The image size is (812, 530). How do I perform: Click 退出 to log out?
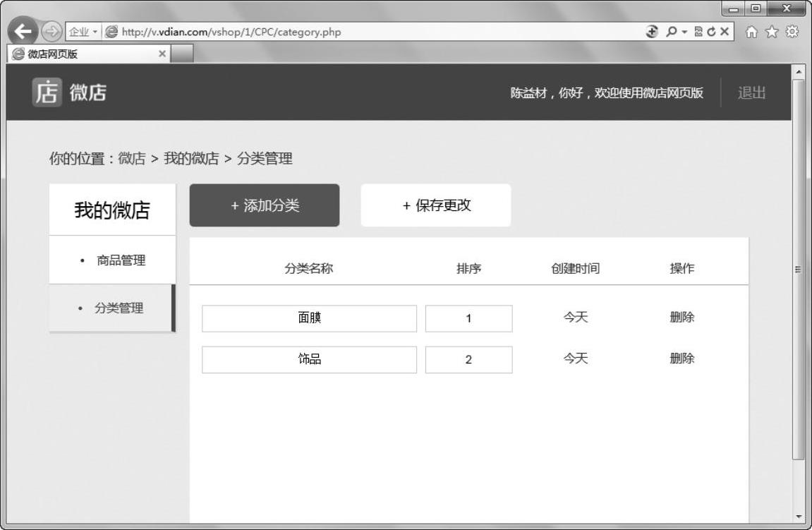point(751,93)
